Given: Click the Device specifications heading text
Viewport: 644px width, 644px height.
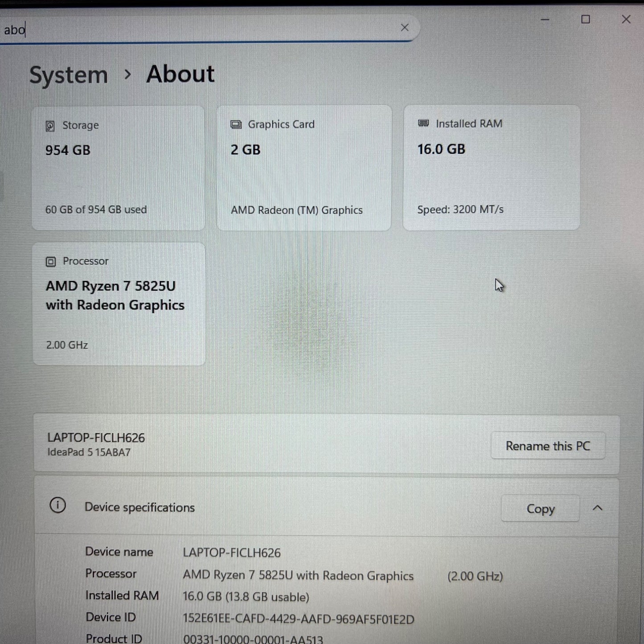Looking at the screenshot, I should tap(139, 508).
